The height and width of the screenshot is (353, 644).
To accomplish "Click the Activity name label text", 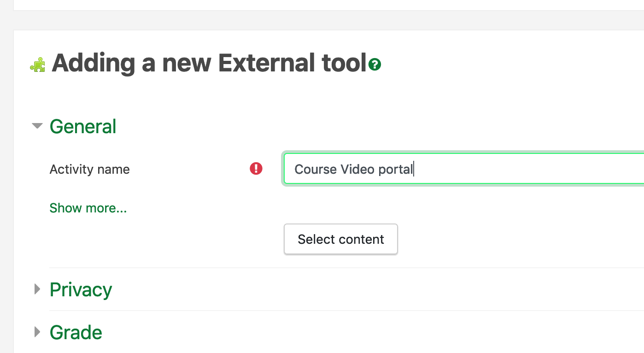I will (x=90, y=170).
